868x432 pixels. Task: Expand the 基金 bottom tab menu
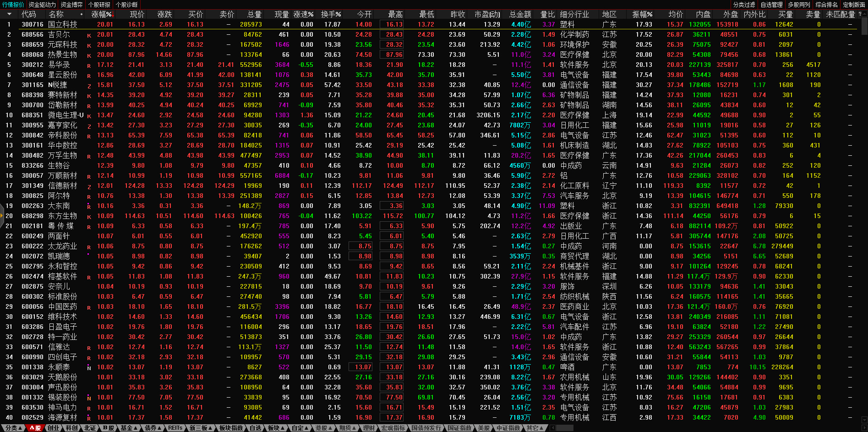click(x=128, y=428)
